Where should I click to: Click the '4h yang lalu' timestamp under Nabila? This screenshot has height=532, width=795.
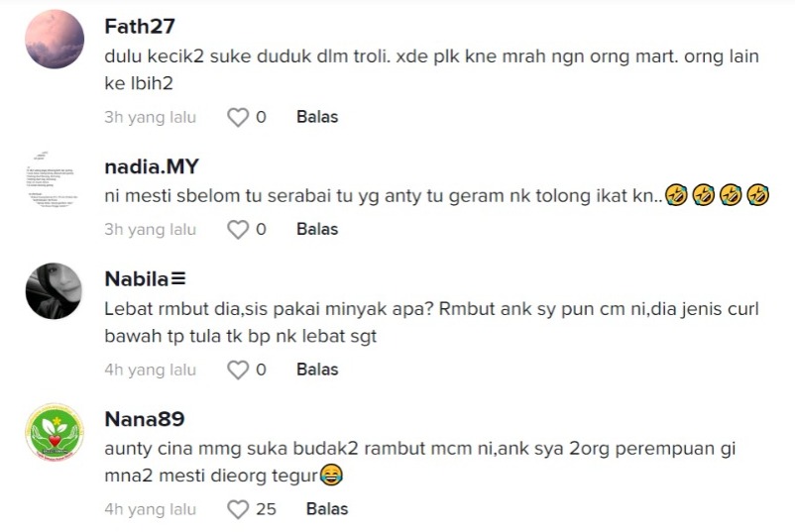(151, 371)
